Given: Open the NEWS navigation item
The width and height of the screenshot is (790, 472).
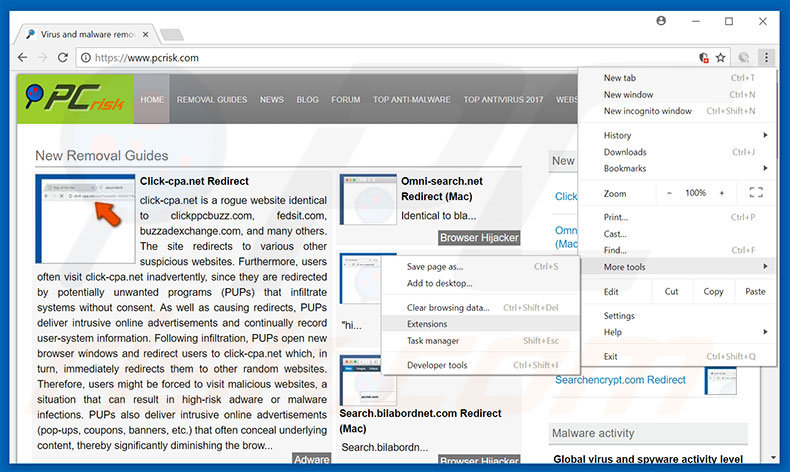Looking at the screenshot, I should 272,99.
